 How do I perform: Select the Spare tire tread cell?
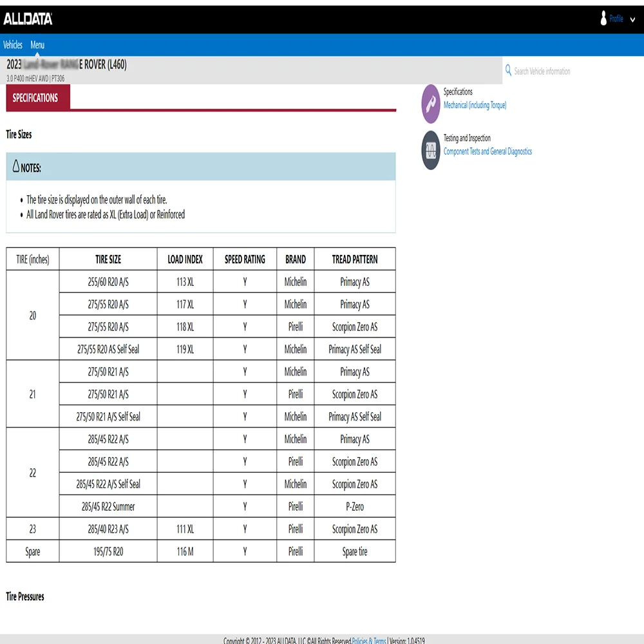pos(355,551)
